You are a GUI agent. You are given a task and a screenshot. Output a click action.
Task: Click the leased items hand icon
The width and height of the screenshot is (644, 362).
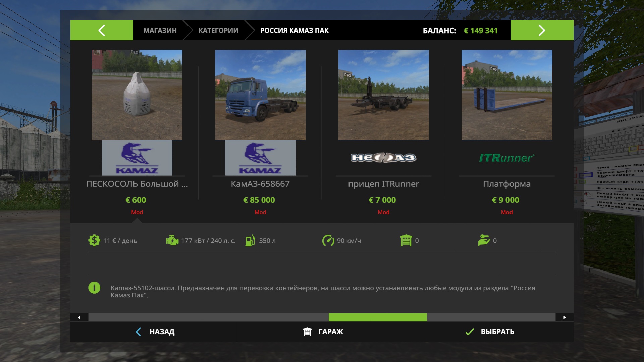(484, 241)
